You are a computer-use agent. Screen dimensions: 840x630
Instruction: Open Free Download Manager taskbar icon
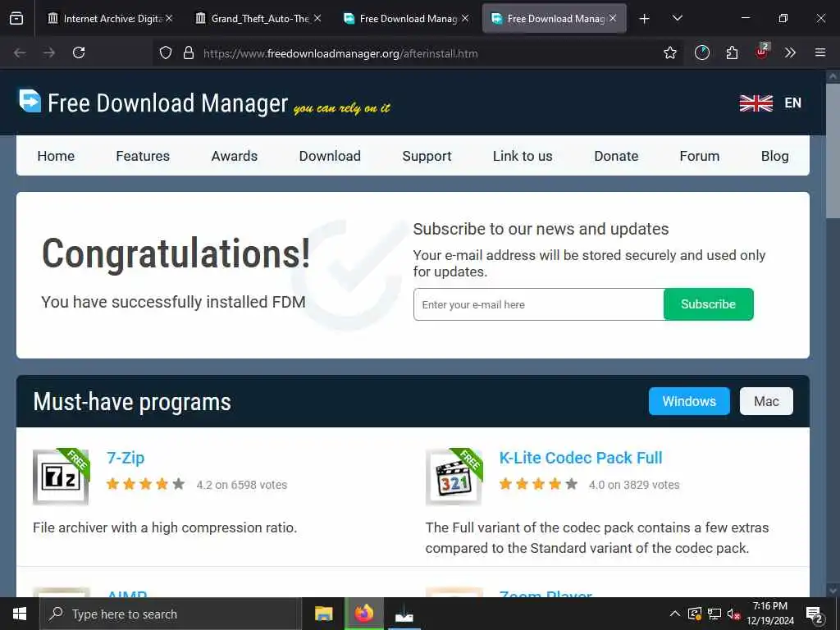click(404, 615)
